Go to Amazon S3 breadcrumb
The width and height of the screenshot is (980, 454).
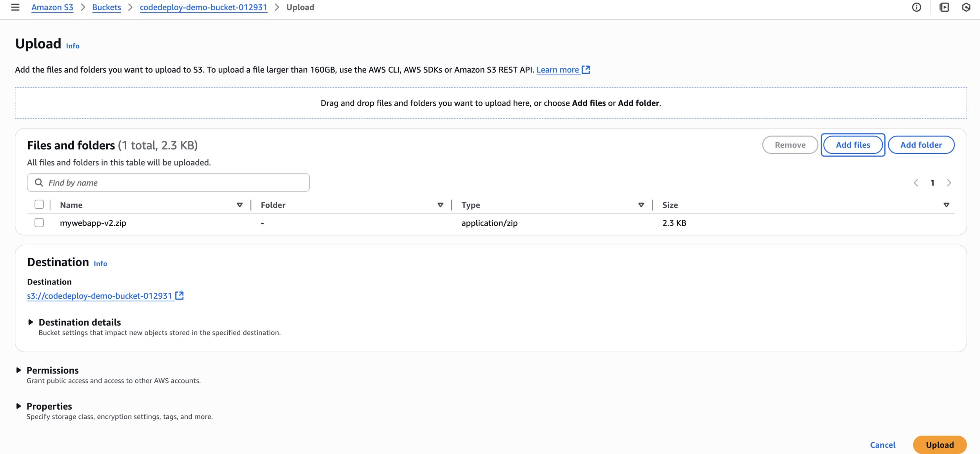click(52, 7)
